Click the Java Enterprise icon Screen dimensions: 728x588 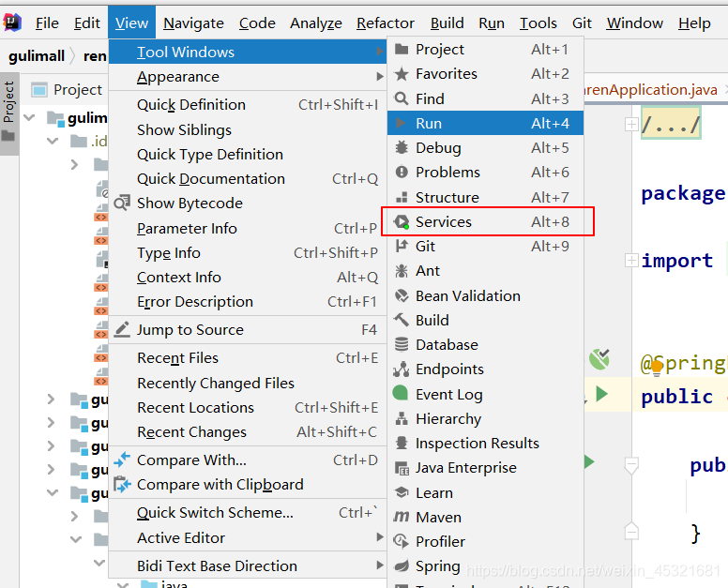tap(402, 468)
